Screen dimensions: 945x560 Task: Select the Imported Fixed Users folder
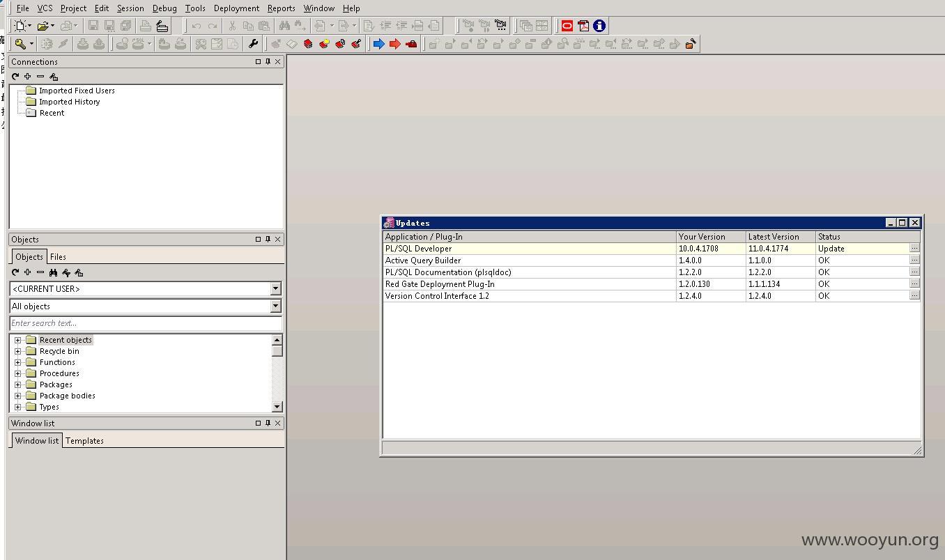point(77,91)
